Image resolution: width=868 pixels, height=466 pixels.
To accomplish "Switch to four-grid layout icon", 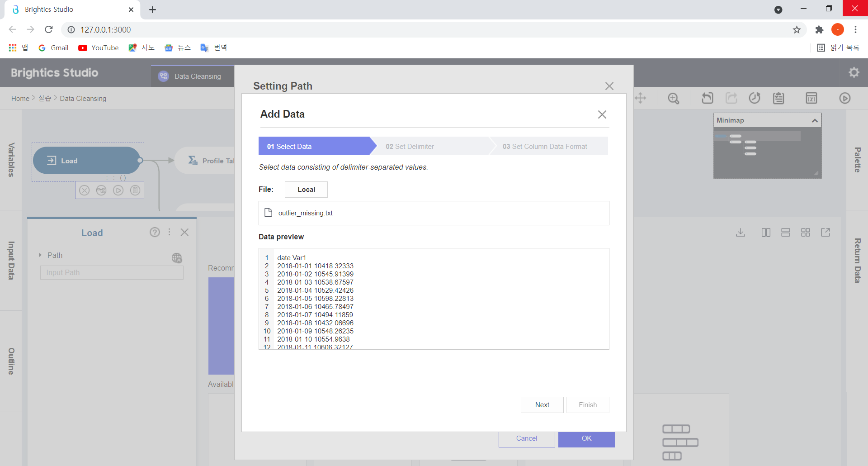I will pyautogui.click(x=806, y=233).
